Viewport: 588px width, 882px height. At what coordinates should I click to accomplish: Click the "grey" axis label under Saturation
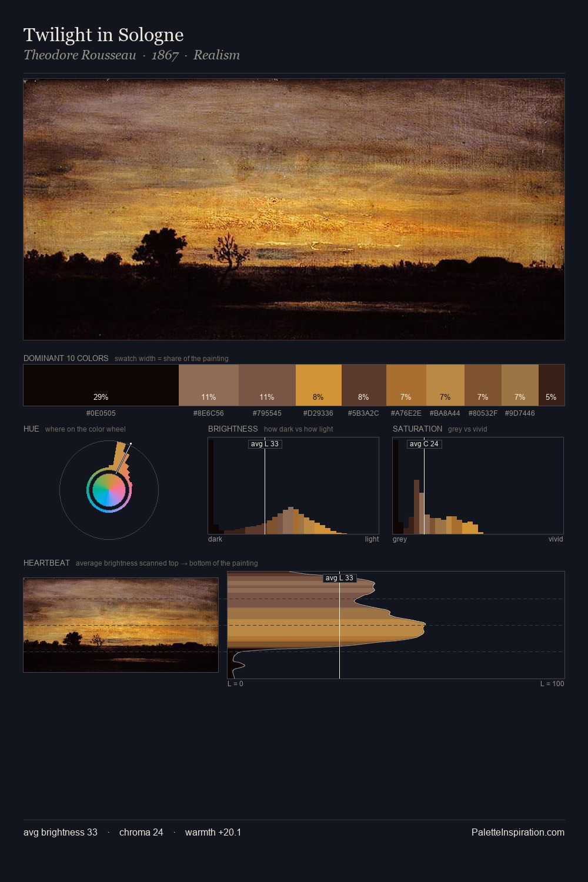click(x=400, y=539)
